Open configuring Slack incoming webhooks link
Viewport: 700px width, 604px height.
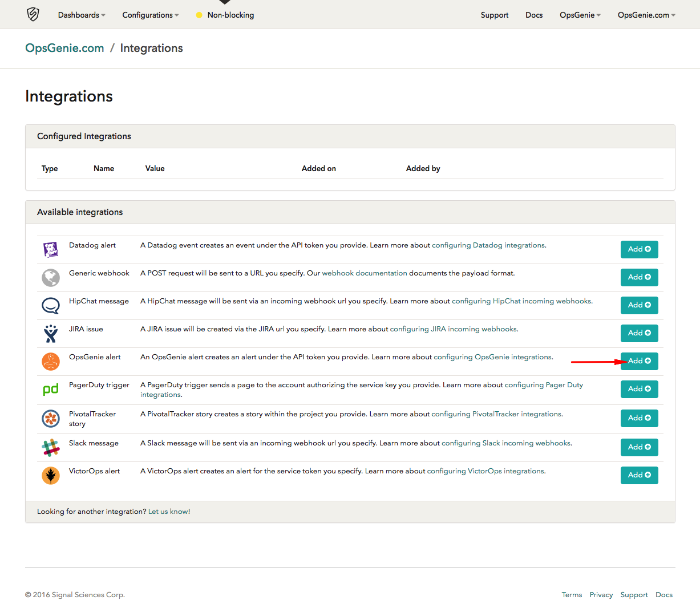pyautogui.click(x=506, y=443)
